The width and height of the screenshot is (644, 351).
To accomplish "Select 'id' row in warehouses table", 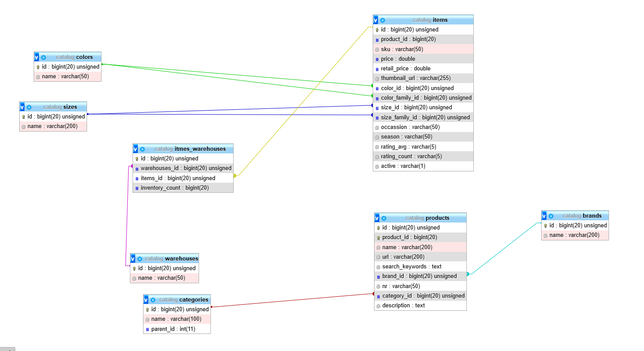I will 164,268.
